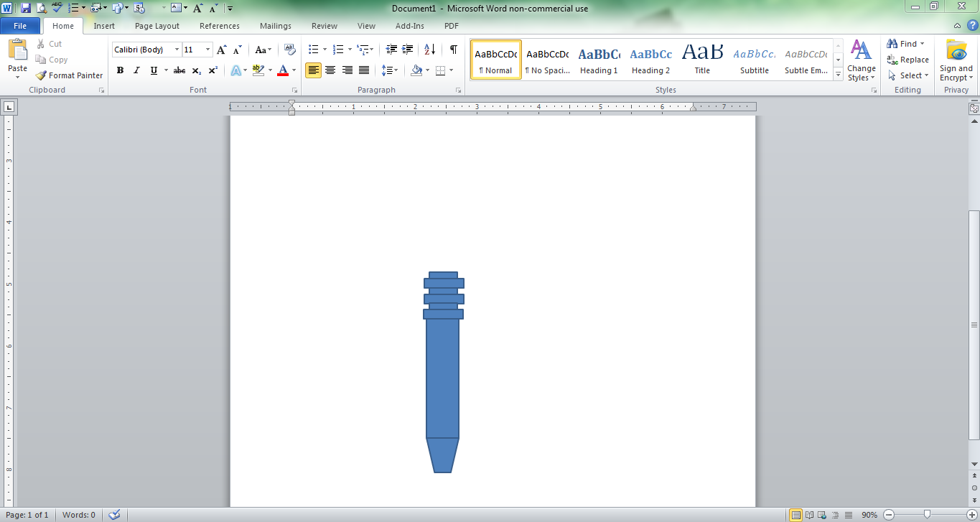Click the Cut scissors button
Image resolution: width=980 pixels, height=522 pixels.
click(x=50, y=44)
